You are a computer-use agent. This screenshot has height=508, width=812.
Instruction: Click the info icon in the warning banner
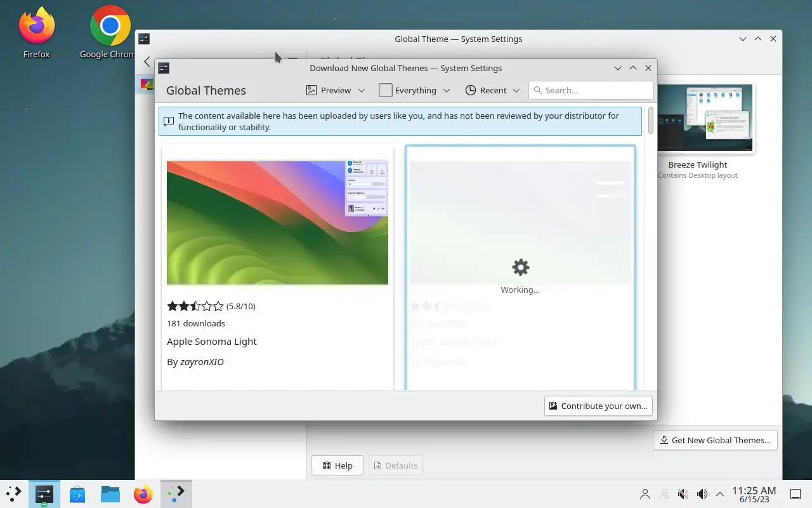(169, 121)
